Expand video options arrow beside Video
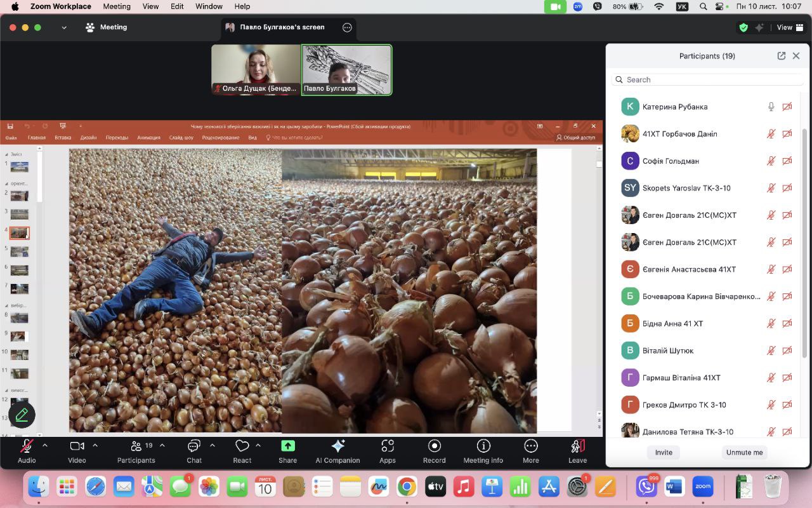Screen dimensions: 812x508 point(95,445)
